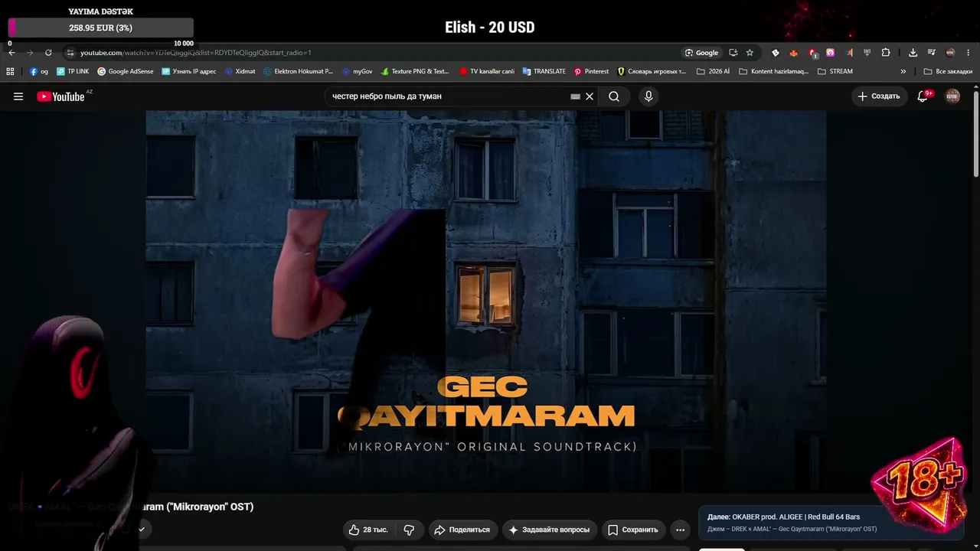View site information icon in address bar
980x551 pixels.
point(70,53)
